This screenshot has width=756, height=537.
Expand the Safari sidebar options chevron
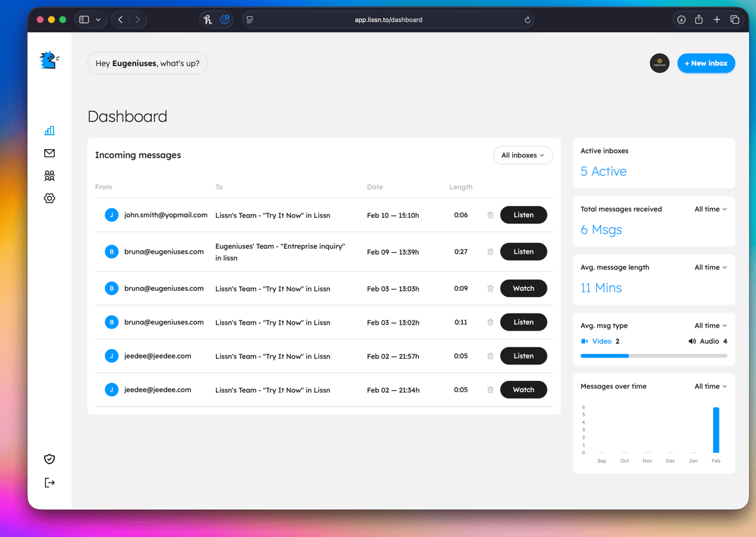(98, 20)
